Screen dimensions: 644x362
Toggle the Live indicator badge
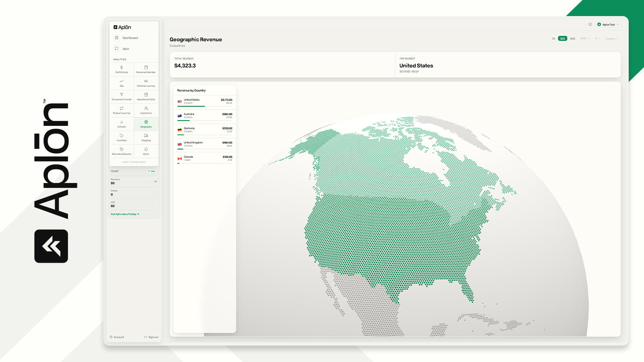tap(152, 171)
